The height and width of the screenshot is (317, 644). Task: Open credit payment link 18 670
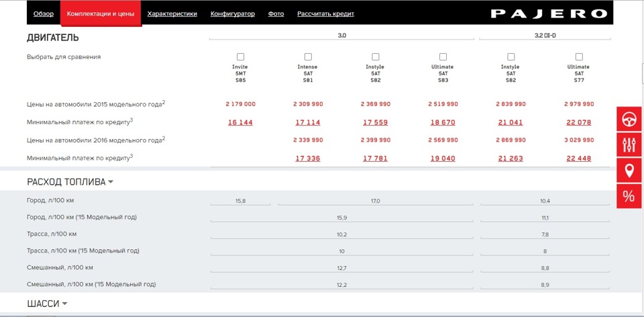[443, 122]
